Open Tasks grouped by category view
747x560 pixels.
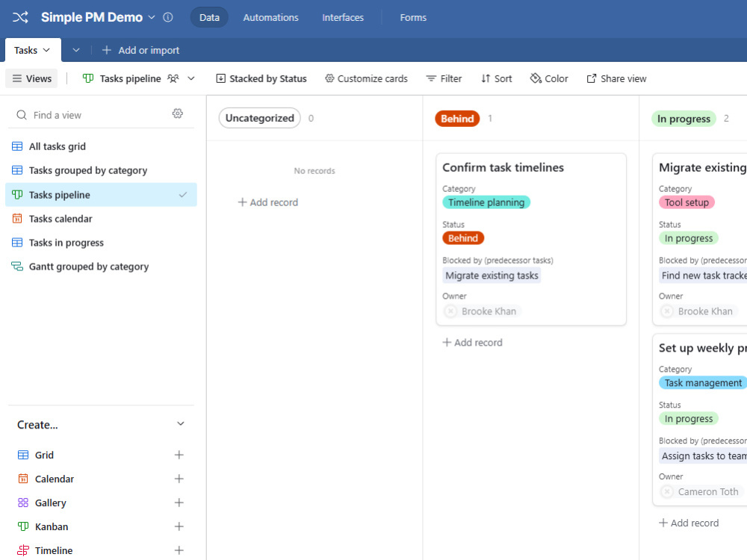click(101, 170)
